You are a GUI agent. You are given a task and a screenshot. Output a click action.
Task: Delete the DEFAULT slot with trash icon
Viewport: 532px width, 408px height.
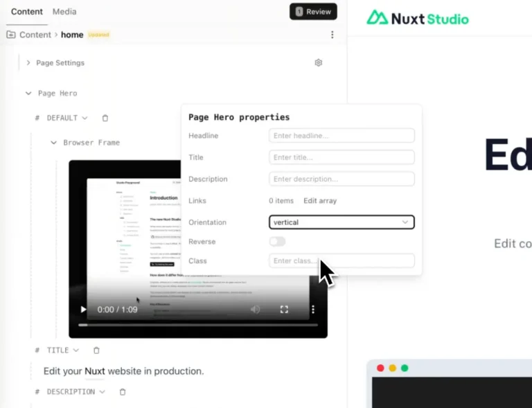click(x=105, y=118)
